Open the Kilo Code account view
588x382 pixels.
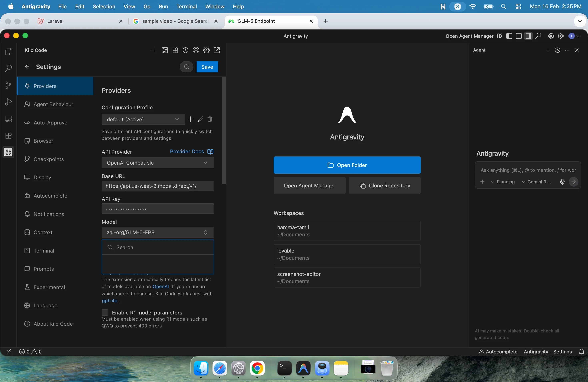(196, 50)
